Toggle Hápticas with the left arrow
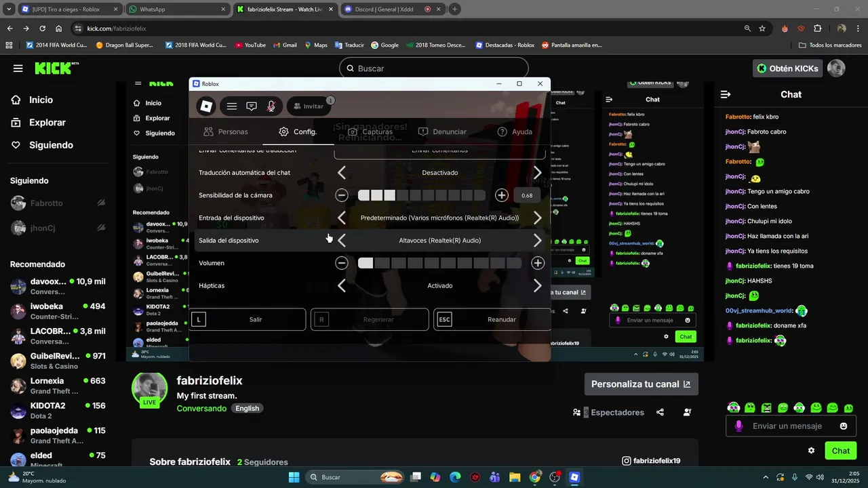The image size is (868, 488). (x=342, y=285)
